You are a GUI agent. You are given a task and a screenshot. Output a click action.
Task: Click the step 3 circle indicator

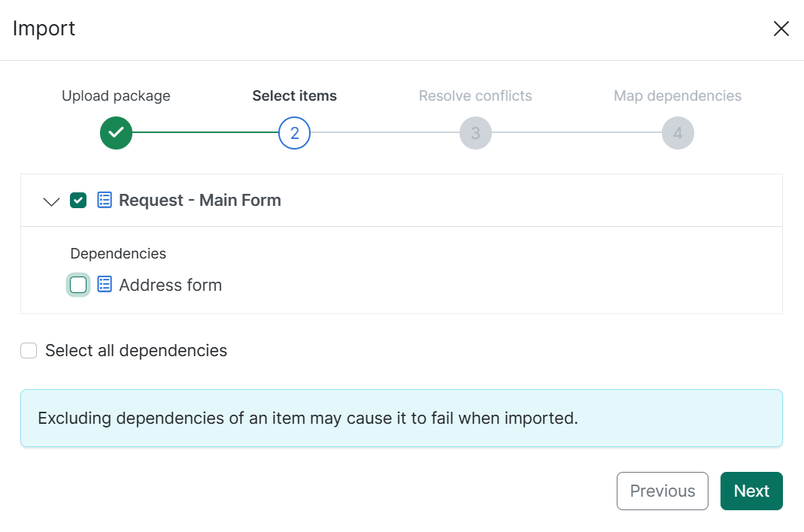pyautogui.click(x=475, y=133)
